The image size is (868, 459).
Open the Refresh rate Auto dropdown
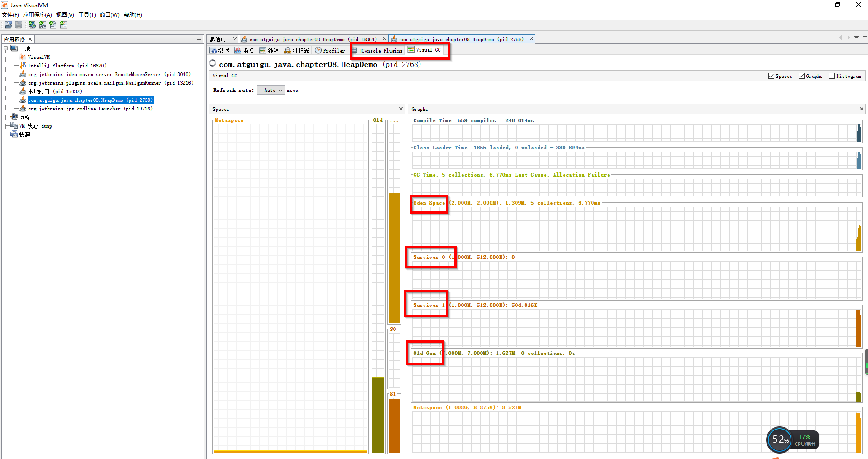coord(271,90)
